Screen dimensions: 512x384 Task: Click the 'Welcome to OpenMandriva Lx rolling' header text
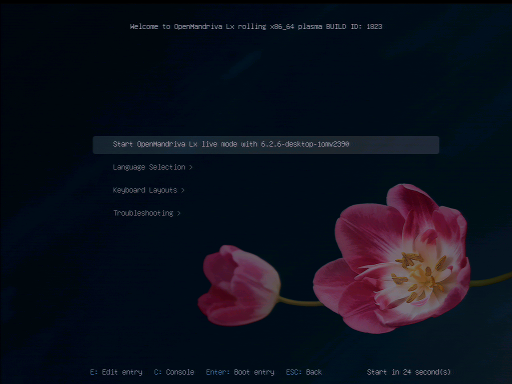click(x=256, y=26)
